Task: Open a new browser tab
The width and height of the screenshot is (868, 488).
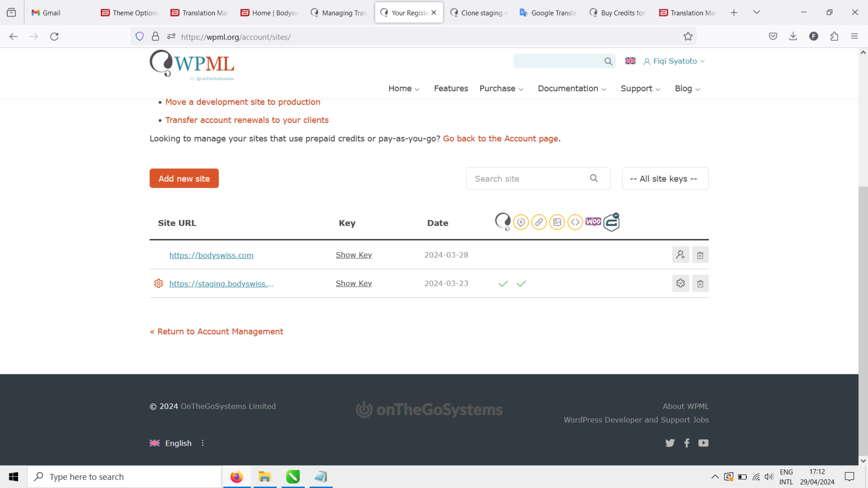Action: tap(733, 13)
